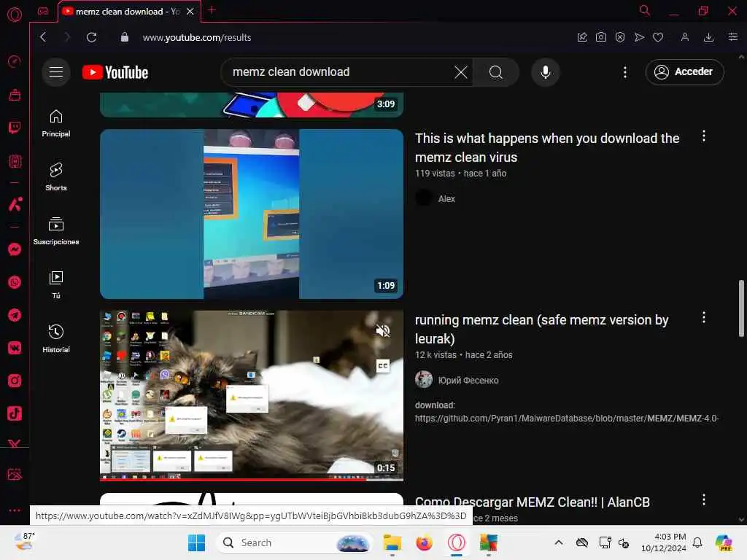Reload the YouTube results page
This screenshot has width=747, height=560.
click(91, 37)
